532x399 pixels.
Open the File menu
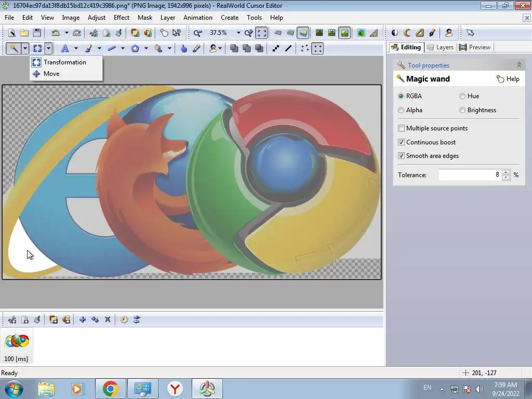[x=9, y=18]
